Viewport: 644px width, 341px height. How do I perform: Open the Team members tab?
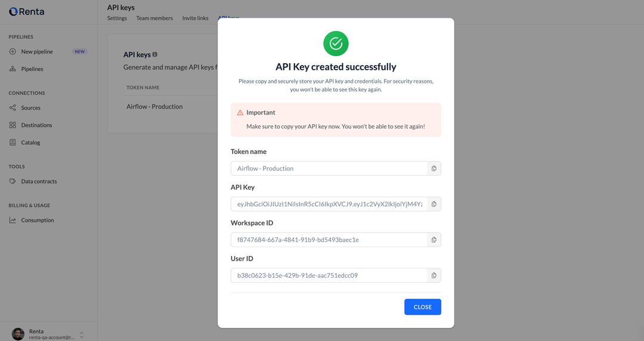[x=154, y=18]
